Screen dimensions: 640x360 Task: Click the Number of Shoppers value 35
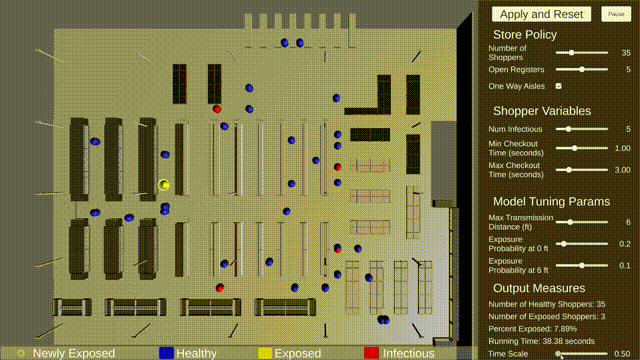tap(626, 53)
